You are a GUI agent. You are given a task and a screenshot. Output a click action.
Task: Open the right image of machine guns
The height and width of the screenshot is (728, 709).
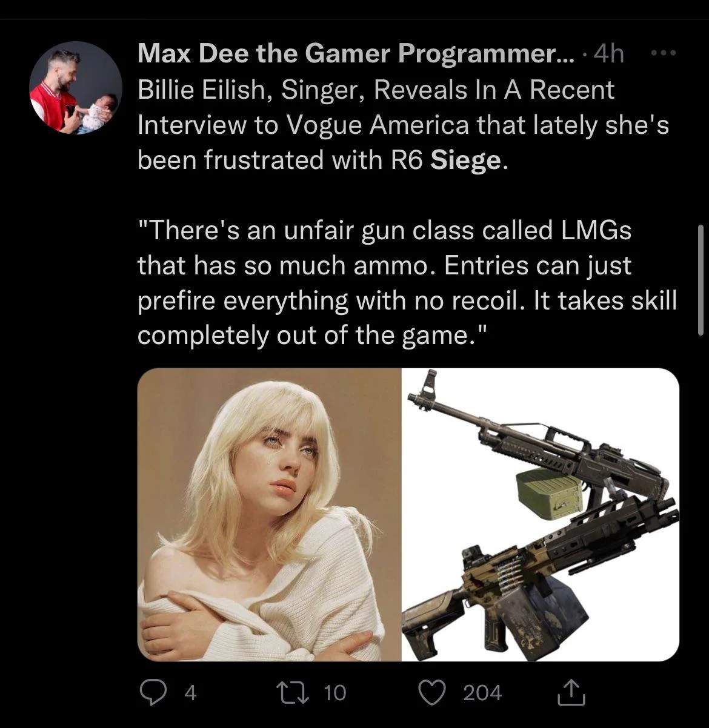point(541,514)
